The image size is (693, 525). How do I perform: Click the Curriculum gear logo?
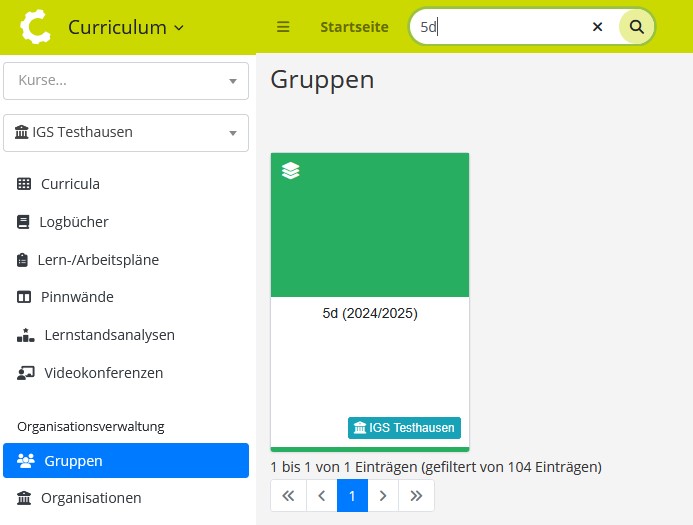(35, 27)
